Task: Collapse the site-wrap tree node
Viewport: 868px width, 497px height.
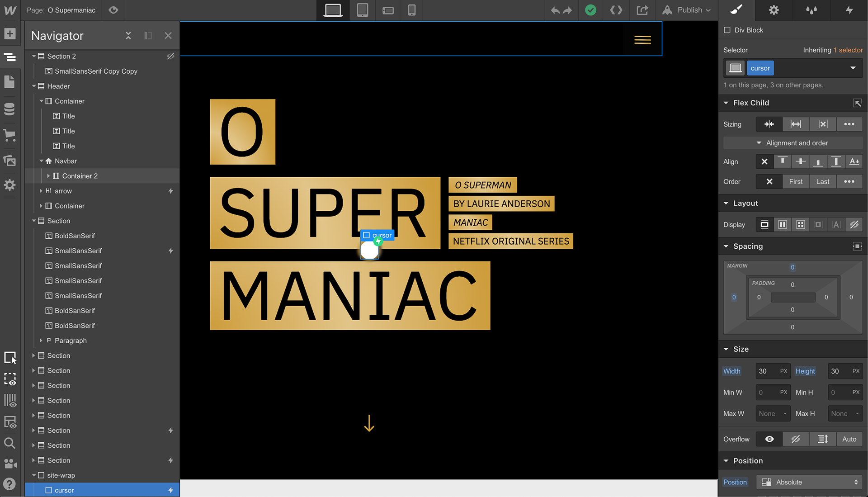Action: point(33,475)
